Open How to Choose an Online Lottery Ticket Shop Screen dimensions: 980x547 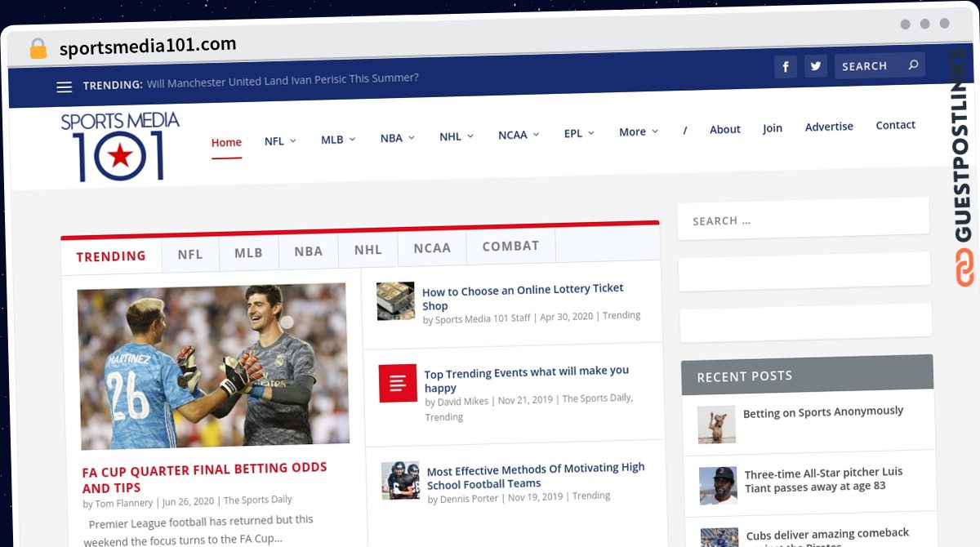523,297
